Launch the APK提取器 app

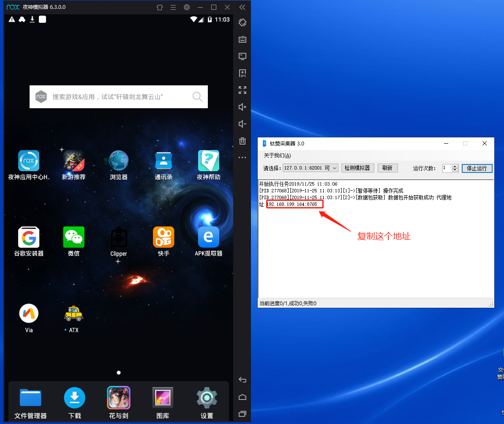click(x=209, y=237)
